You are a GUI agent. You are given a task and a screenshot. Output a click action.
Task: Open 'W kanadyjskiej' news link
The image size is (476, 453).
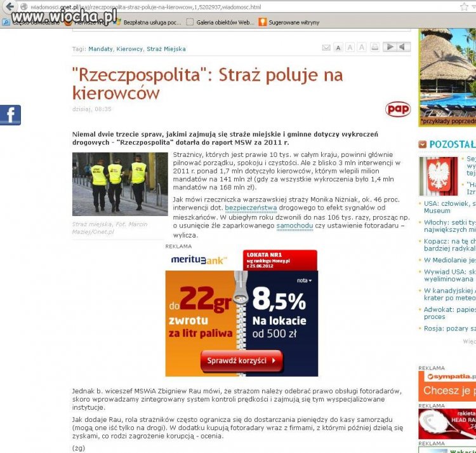[450, 294]
